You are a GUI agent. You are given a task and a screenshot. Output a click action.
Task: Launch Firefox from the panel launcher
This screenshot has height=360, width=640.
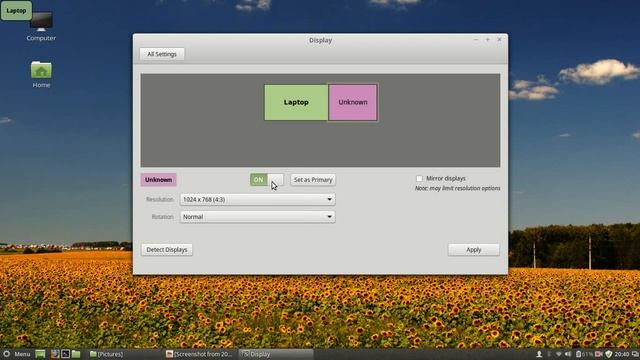(x=55, y=354)
